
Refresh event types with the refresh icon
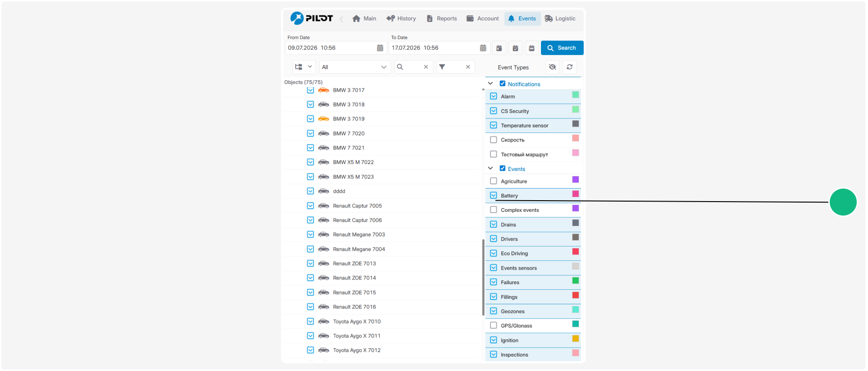point(569,67)
